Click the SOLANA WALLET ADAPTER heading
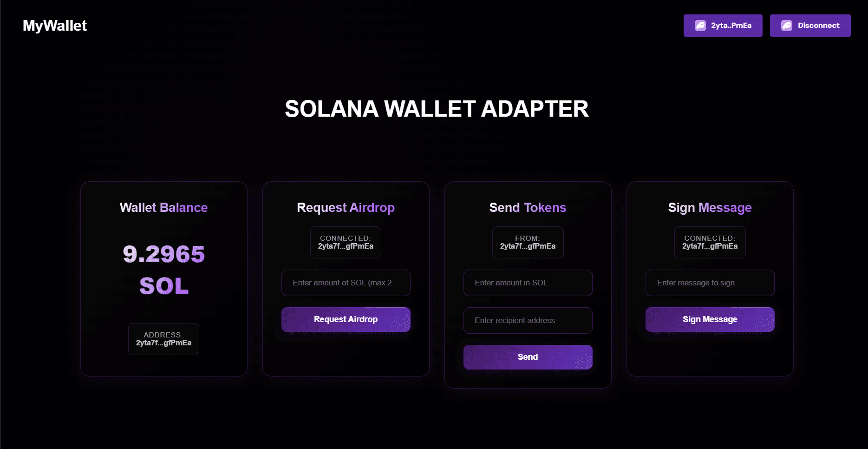 pos(437,109)
